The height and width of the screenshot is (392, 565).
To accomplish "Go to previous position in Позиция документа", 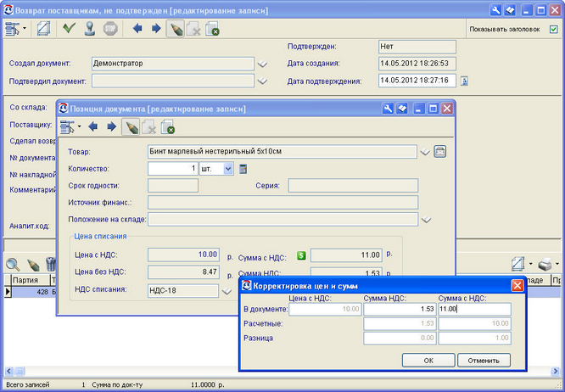I will tap(93, 126).
